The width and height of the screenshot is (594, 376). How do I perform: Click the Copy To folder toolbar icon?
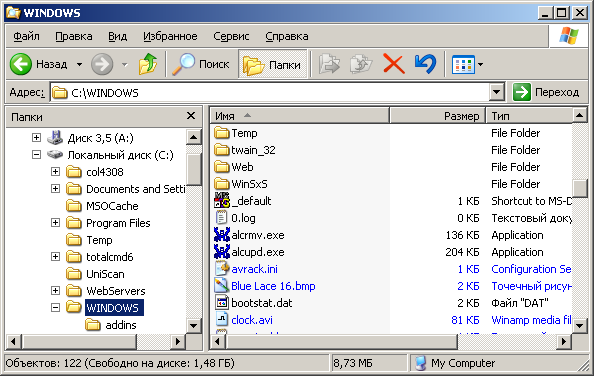(361, 64)
